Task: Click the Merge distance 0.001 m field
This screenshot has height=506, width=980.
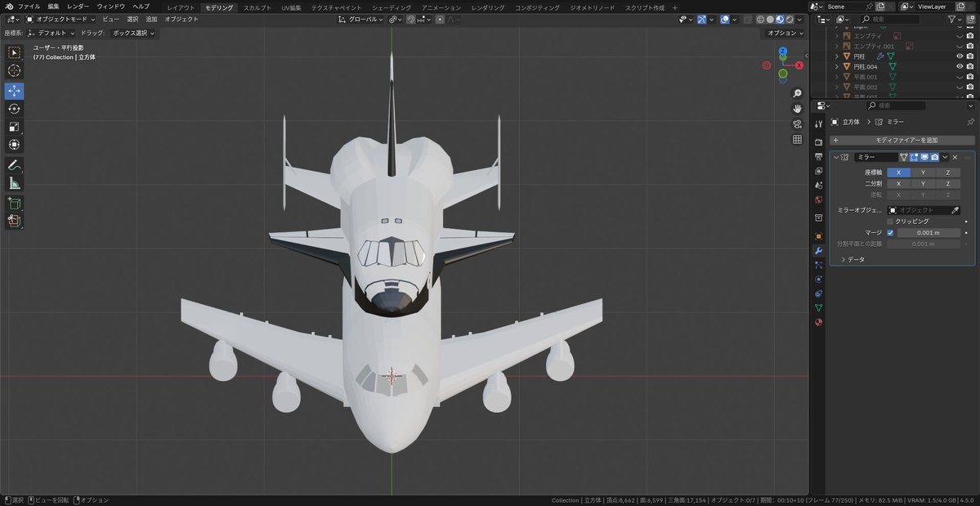Action: [929, 232]
